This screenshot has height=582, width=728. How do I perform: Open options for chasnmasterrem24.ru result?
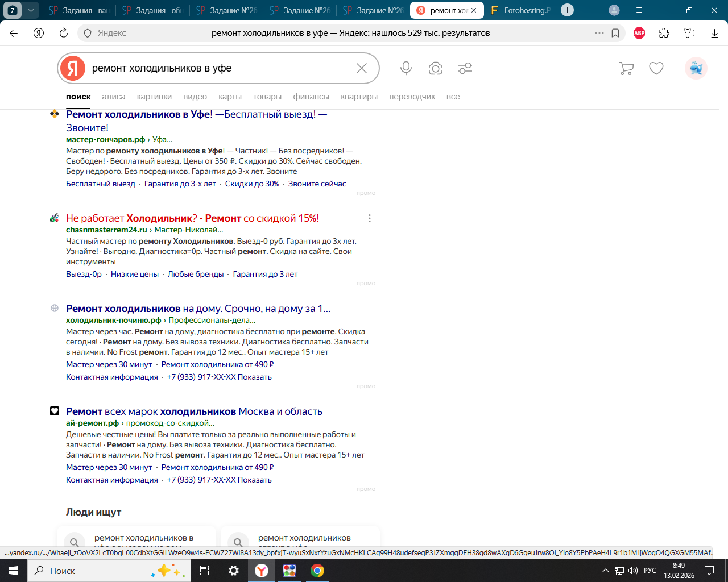(370, 218)
